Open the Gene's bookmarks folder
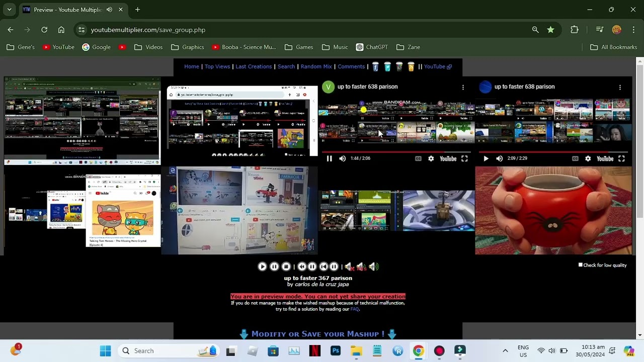This screenshot has width=644, height=362. (21, 47)
